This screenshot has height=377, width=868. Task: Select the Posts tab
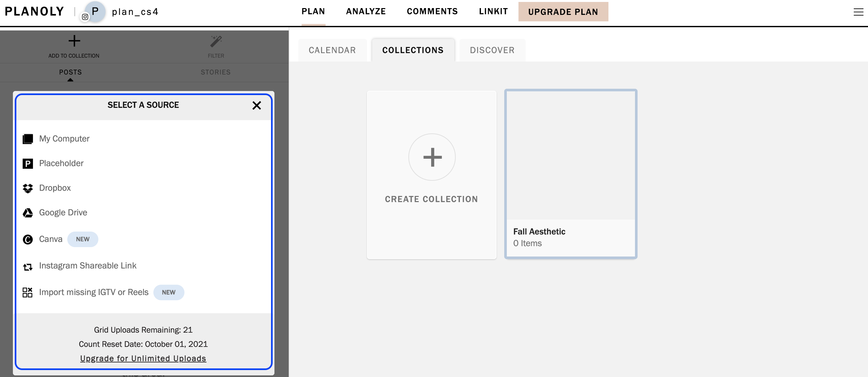point(71,72)
